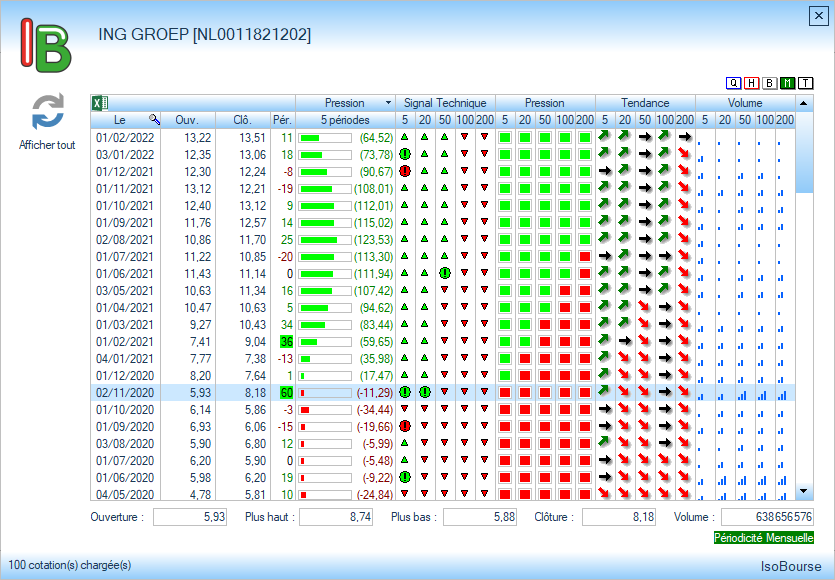Click the Clôture value field
Viewport: 835px width, 580px height.
[x=619, y=517]
